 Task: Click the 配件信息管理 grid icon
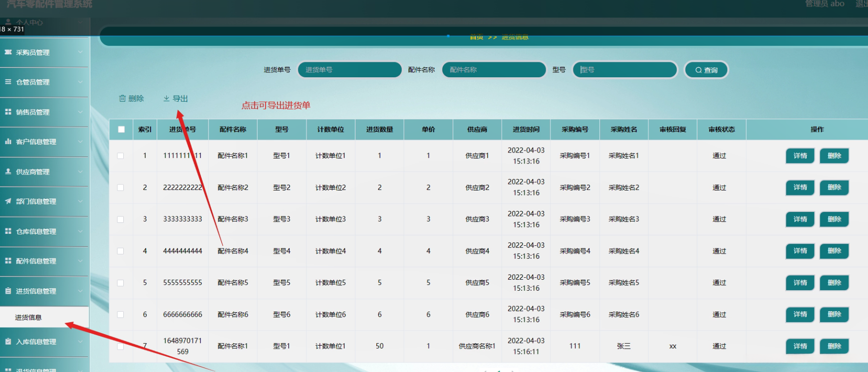(8, 261)
